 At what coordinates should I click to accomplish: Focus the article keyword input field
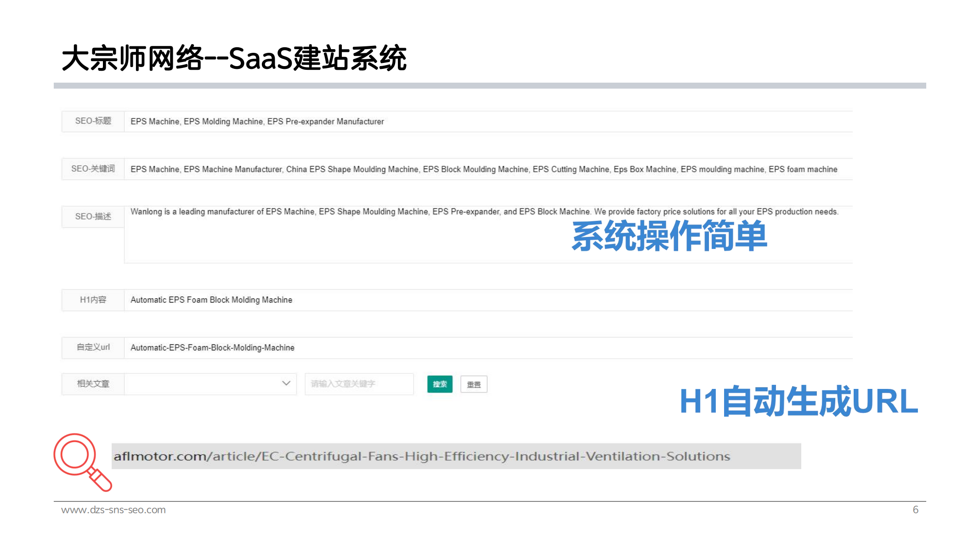click(x=358, y=384)
